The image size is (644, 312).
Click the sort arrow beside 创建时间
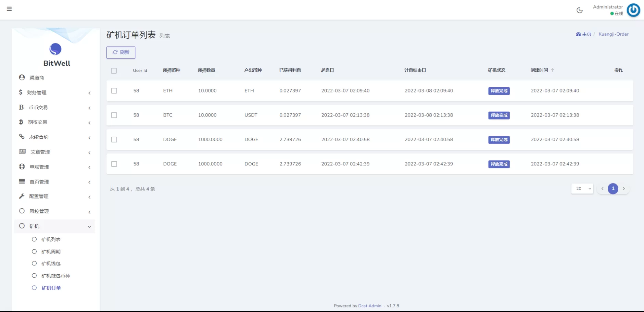tap(553, 70)
